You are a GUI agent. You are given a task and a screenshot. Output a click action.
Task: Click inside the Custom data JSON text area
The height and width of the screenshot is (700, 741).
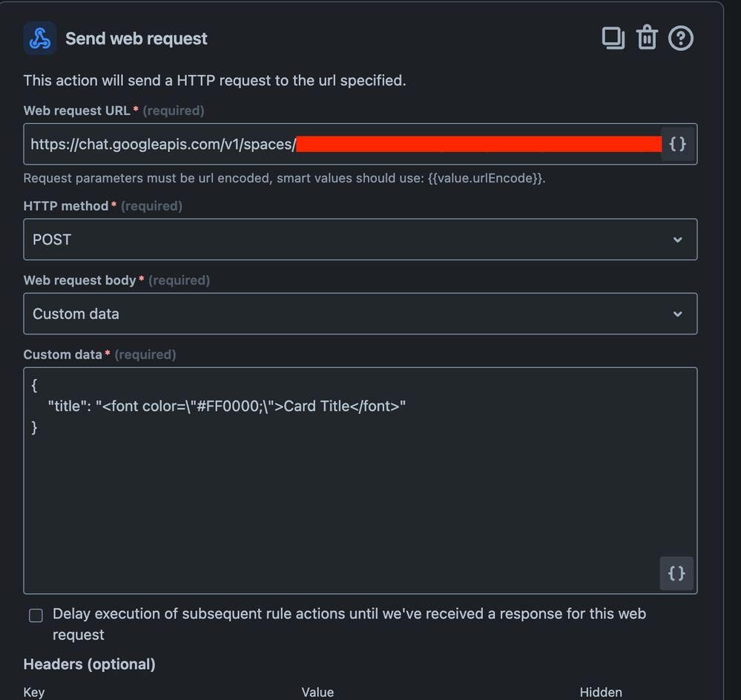[360, 481]
